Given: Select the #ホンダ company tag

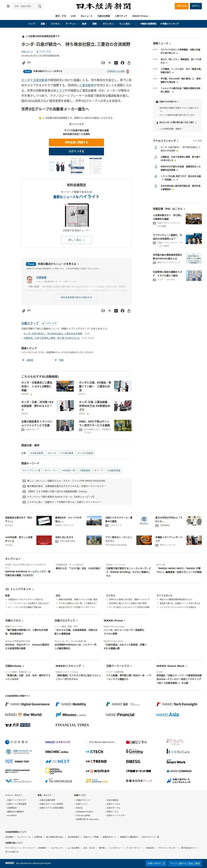Looking at the screenshot, I should (52, 453).
